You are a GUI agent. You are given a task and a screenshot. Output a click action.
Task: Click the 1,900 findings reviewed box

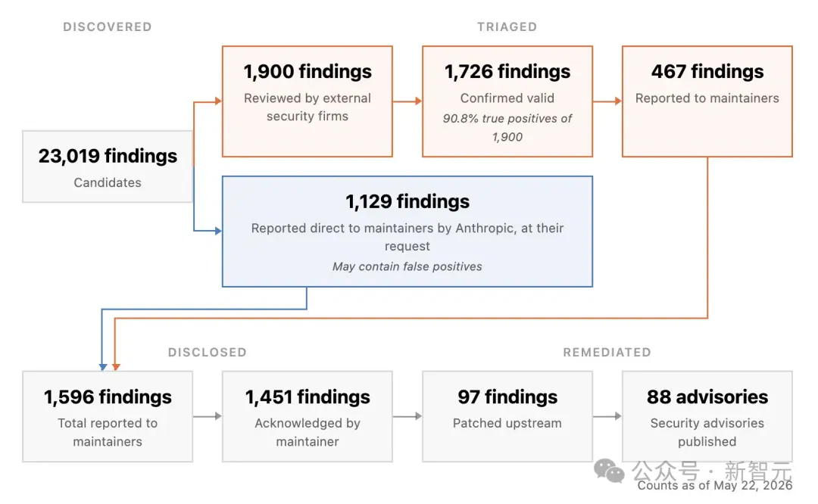(x=308, y=101)
